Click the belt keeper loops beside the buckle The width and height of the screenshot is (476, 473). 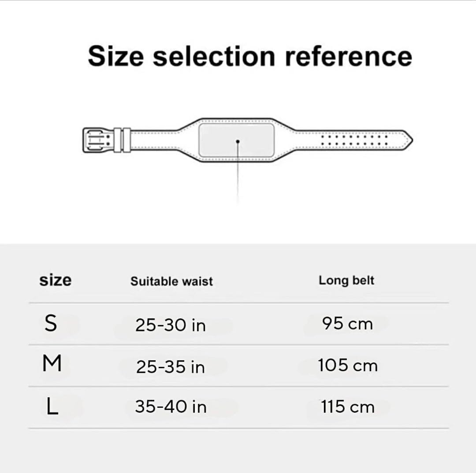pos(121,140)
